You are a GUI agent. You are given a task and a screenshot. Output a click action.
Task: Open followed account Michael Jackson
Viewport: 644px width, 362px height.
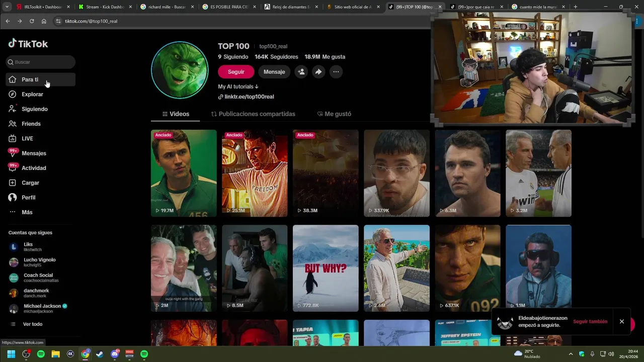click(40, 308)
